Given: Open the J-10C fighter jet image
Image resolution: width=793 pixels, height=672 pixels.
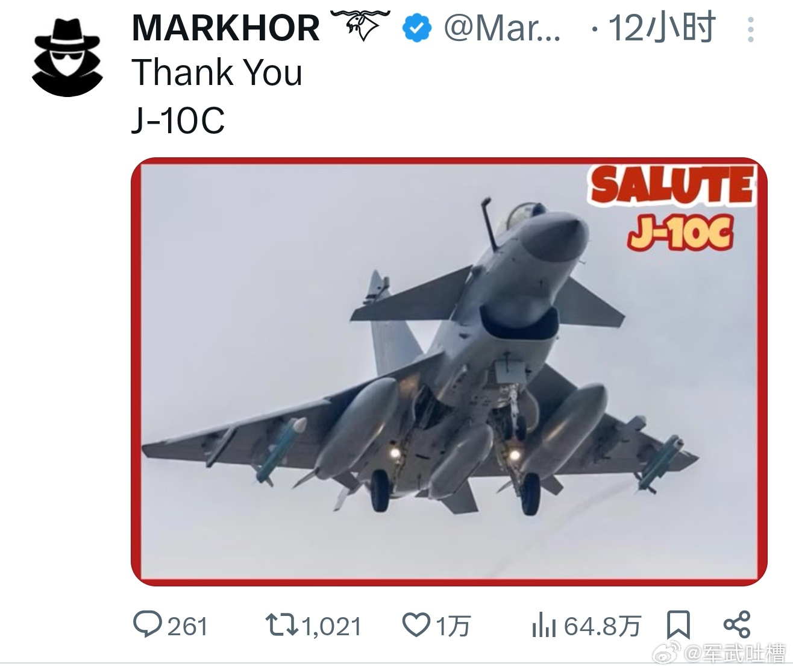Looking at the screenshot, I should coord(450,372).
